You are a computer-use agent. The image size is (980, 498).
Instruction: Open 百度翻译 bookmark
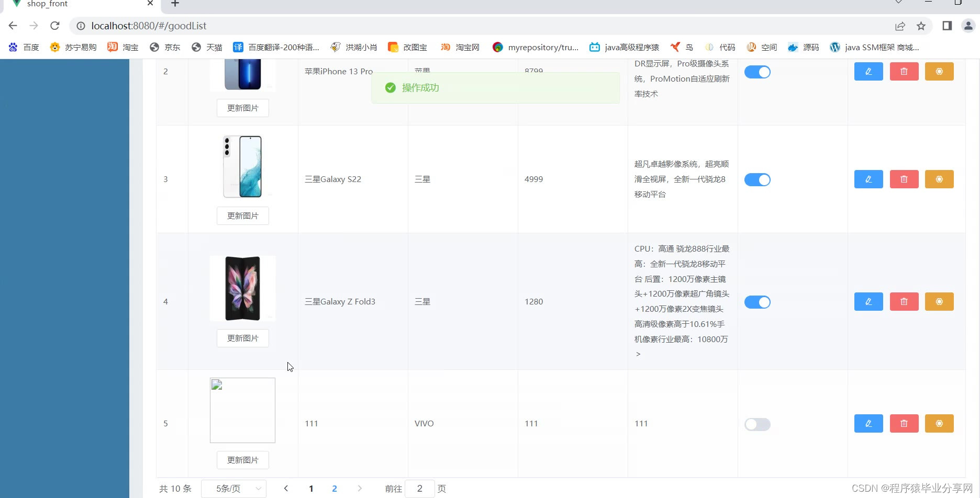[x=276, y=47]
